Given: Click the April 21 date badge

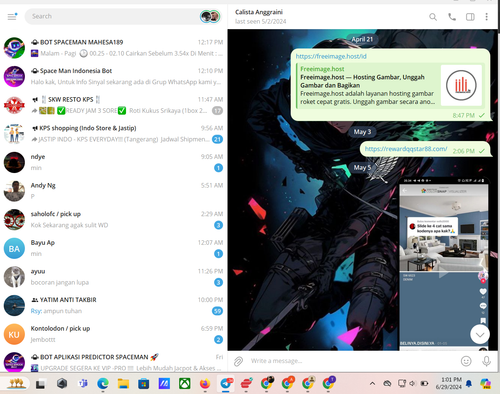Looking at the screenshot, I should (x=362, y=39).
